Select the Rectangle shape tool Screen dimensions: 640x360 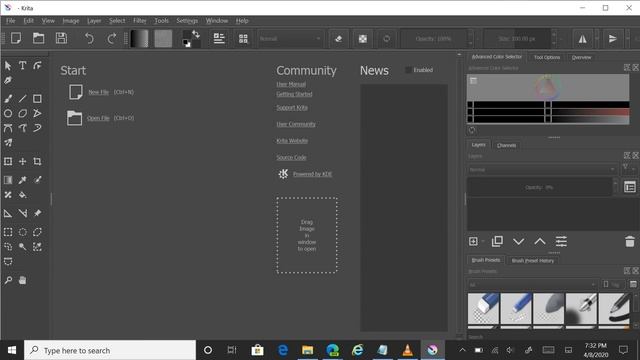37,98
